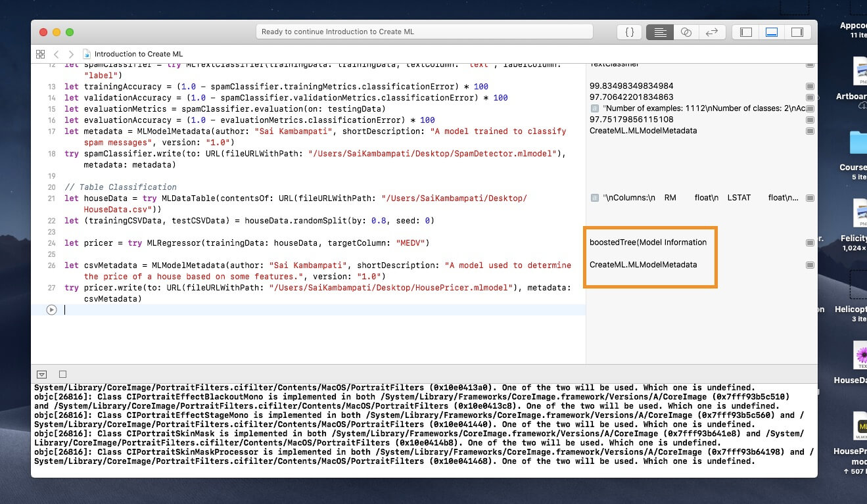Show result for boostedTree(Model Information row

[x=810, y=242]
